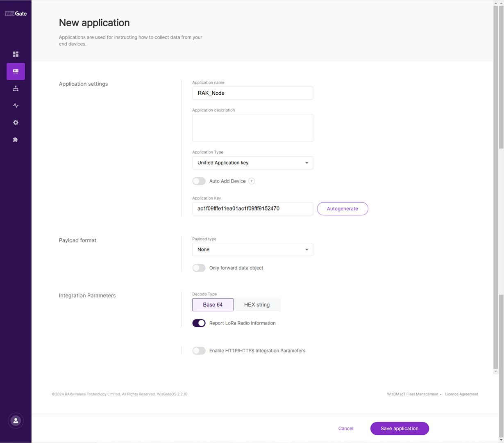
Task: Toggle the Auto Add Device switch
Action: (199, 181)
